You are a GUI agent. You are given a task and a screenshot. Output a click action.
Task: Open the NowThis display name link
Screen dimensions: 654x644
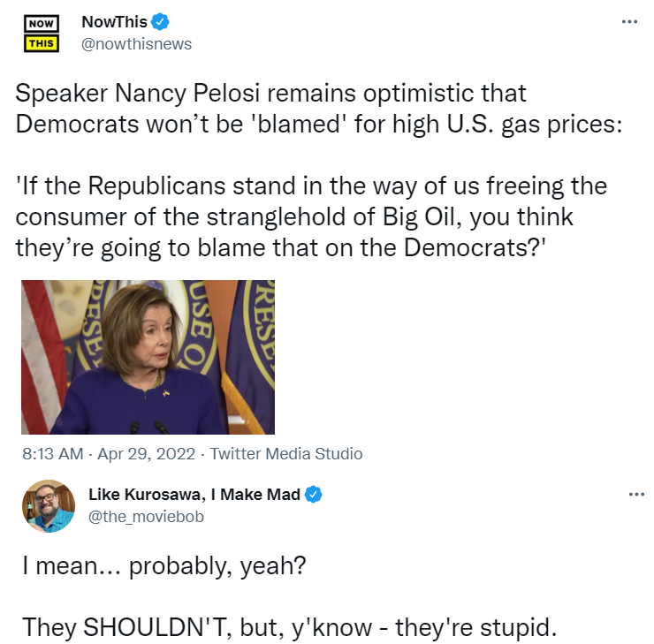[x=114, y=23]
